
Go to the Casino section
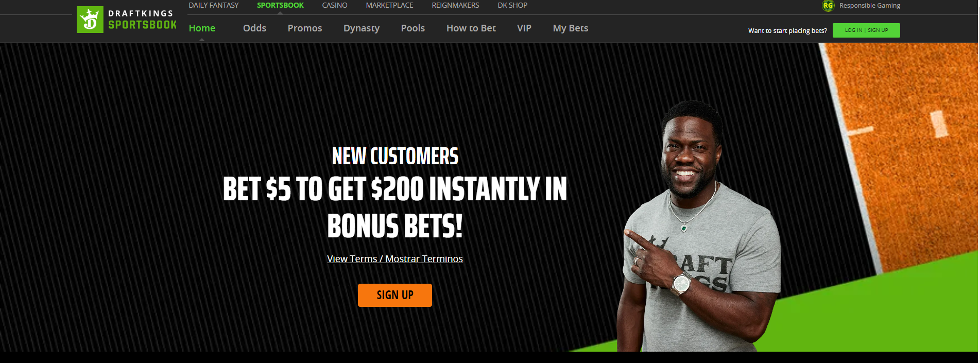[x=335, y=5]
